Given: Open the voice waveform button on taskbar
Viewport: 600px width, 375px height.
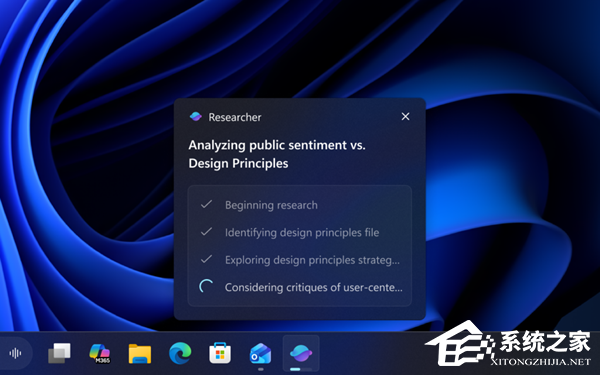Looking at the screenshot, I should coord(16,353).
